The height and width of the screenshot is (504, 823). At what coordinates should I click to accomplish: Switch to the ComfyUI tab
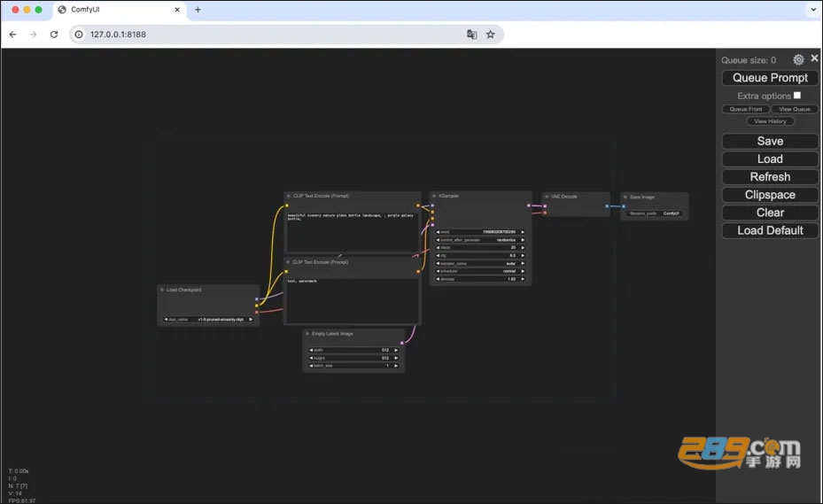pyautogui.click(x=120, y=10)
